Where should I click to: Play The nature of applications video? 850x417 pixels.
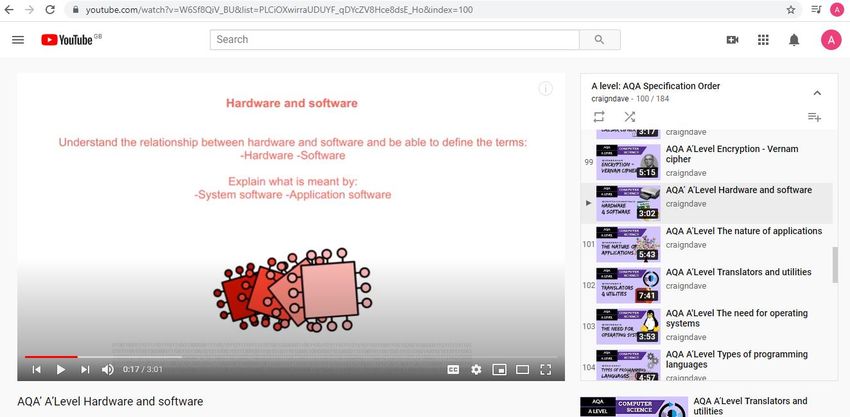(744, 231)
